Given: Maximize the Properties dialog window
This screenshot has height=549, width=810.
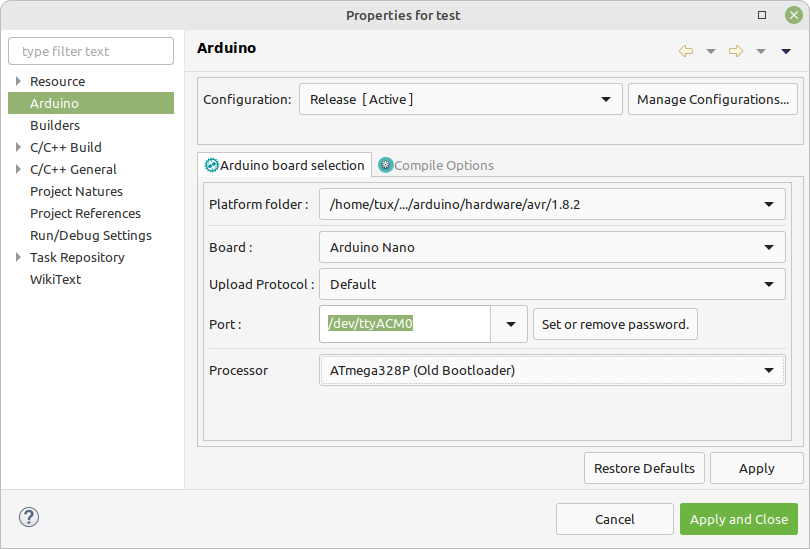Looking at the screenshot, I should (762, 15).
